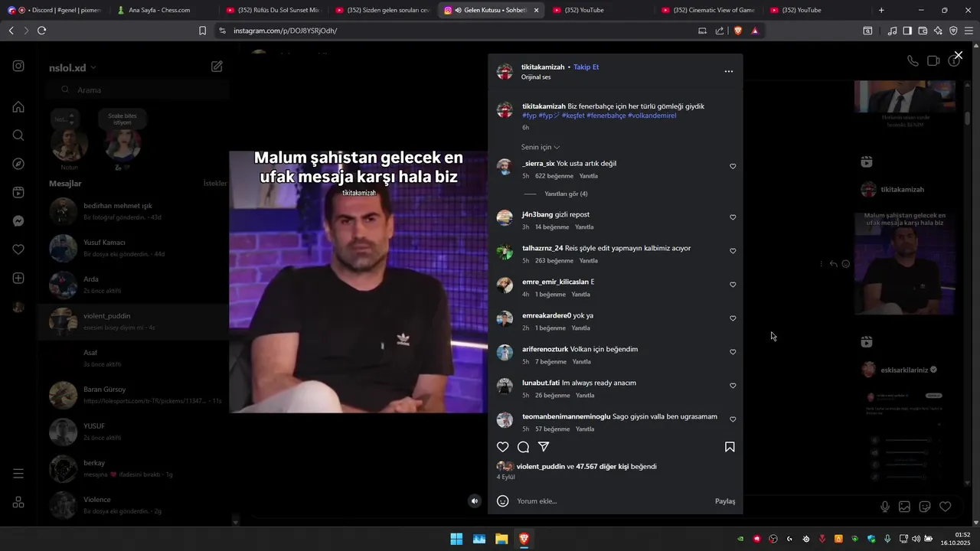The width and height of the screenshot is (980, 551).
Task: Click Brave browser taskbar icon
Action: point(524,539)
